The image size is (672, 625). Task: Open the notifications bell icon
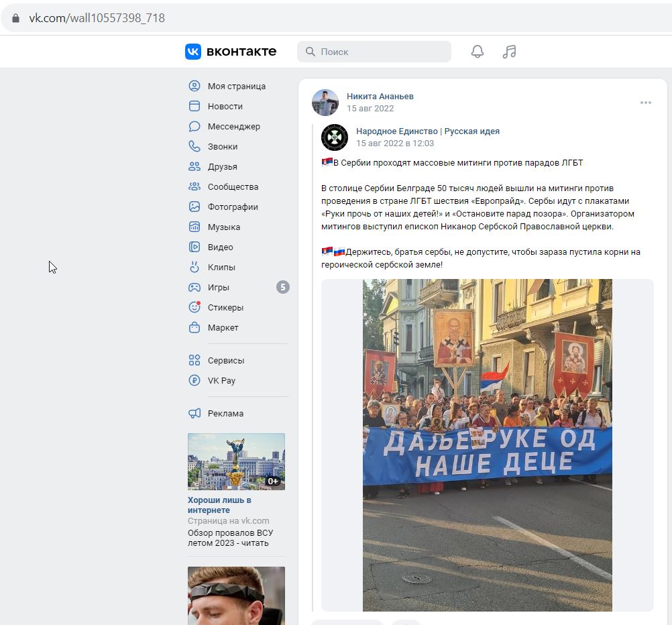(x=478, y=52)
